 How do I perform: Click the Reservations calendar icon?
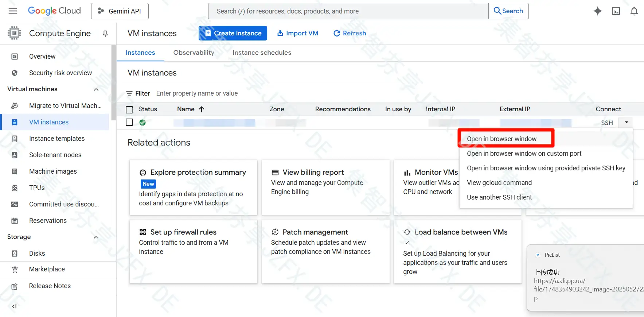(15, 221)
